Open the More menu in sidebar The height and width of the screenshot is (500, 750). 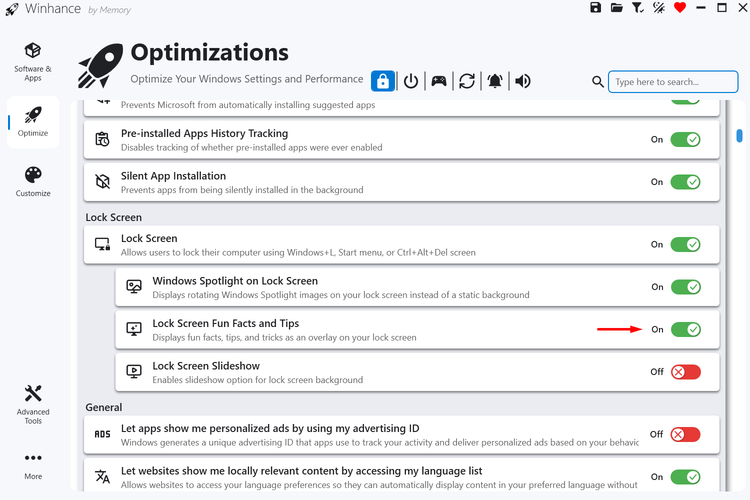coord(33,465)
